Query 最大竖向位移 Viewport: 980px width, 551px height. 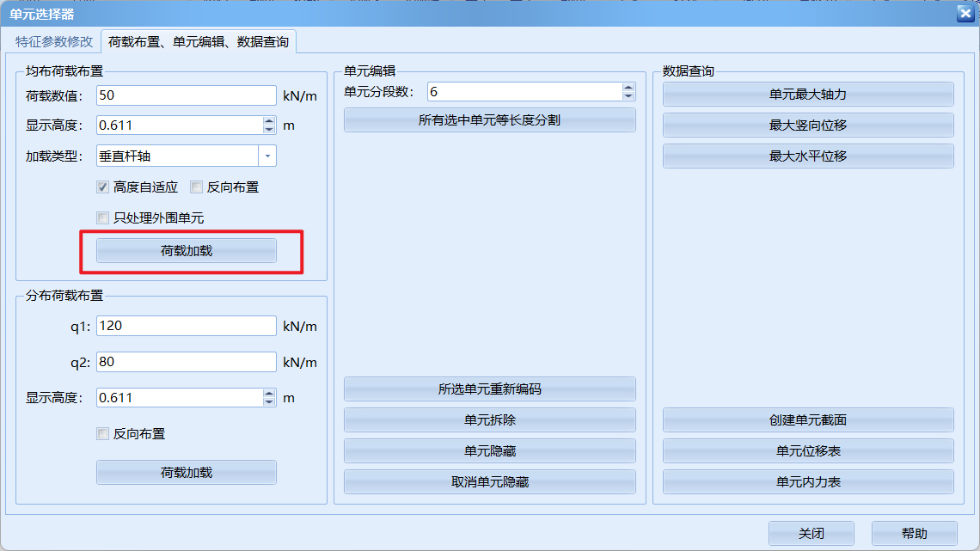[808, 126]
